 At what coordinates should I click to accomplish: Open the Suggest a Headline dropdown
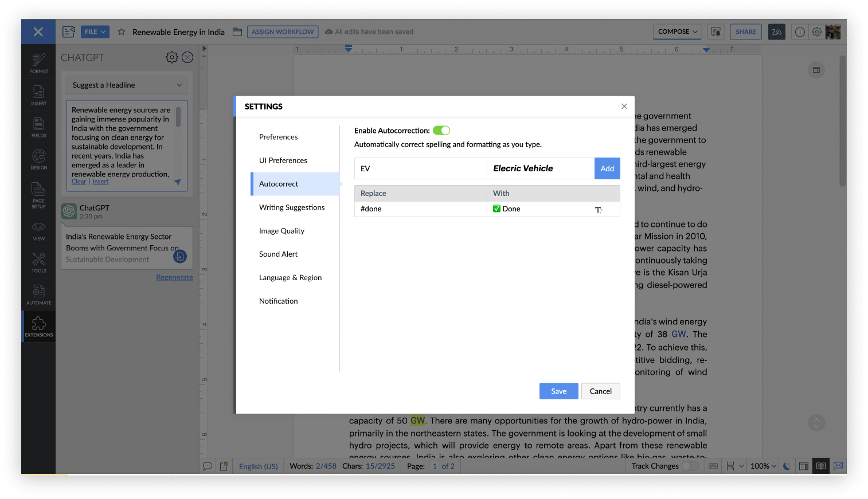pyautogui.click(x=126, y=85)
